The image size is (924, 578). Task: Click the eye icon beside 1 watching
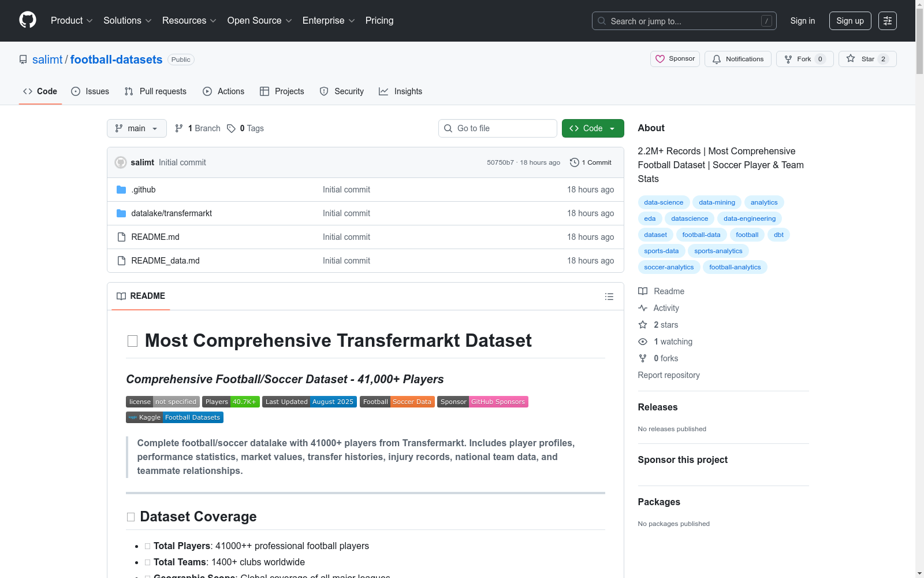(643, 342)
